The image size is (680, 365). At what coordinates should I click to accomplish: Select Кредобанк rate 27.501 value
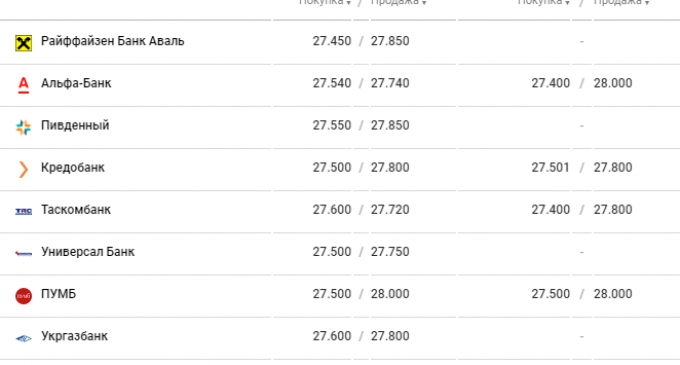tap(550, 167)
